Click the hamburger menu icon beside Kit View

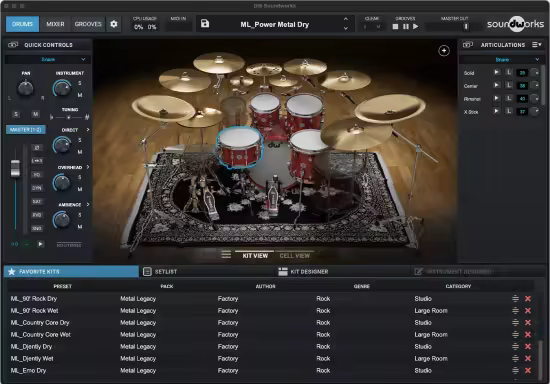click(x=226, y=255)
